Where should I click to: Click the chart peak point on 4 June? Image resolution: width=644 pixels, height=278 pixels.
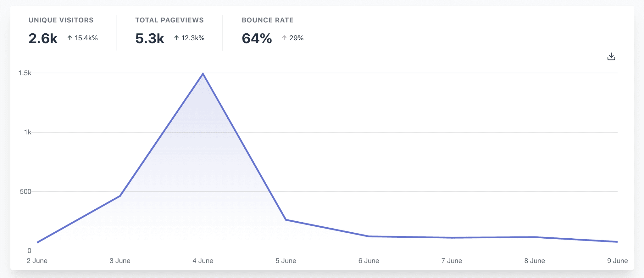203,74
